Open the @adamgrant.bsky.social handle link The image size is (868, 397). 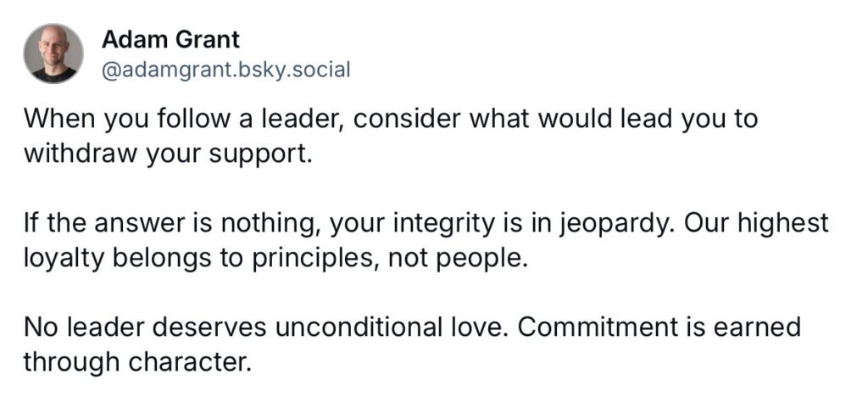click(225, 70)
